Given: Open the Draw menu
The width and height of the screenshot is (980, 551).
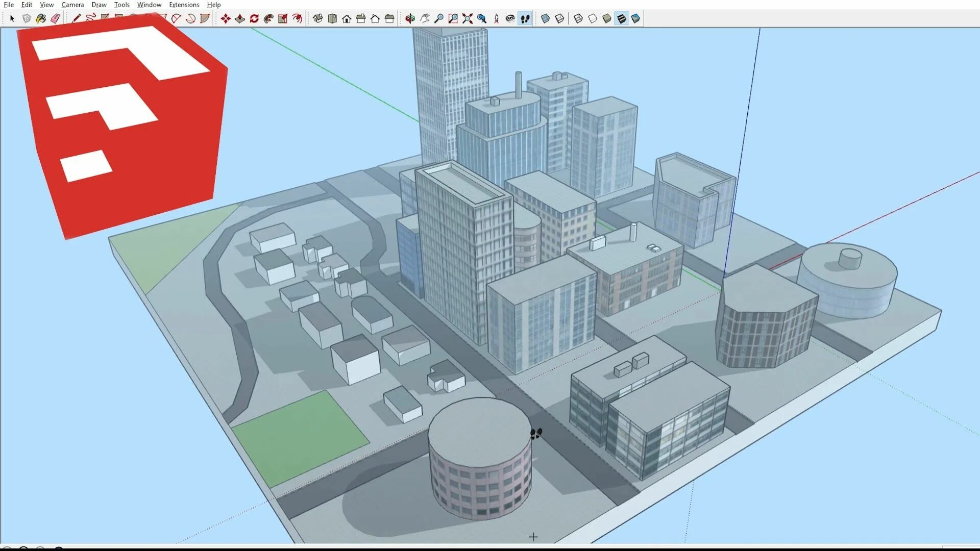Looking at the screenshot, I should pyautogui.click(x=99, y=5).
